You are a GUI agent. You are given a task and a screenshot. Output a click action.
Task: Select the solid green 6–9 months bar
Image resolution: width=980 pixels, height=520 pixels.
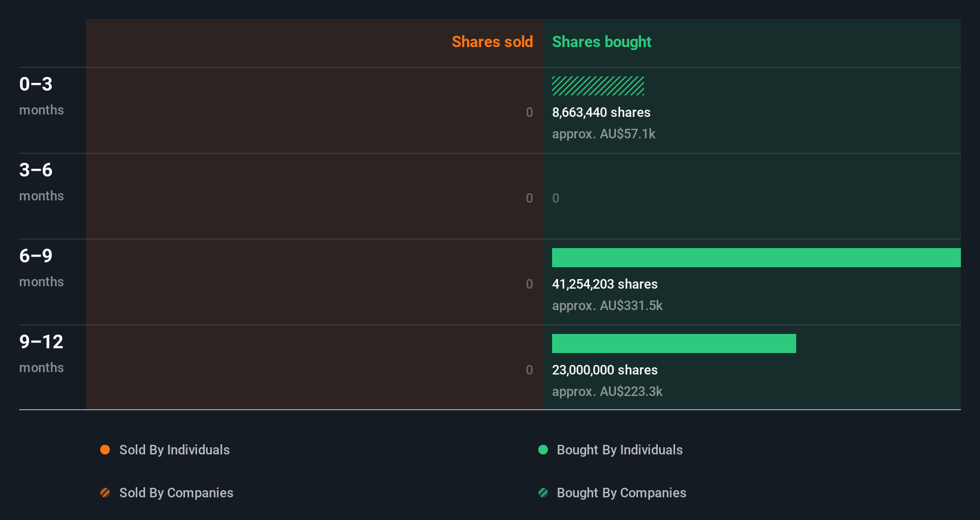tap(756, 258)
